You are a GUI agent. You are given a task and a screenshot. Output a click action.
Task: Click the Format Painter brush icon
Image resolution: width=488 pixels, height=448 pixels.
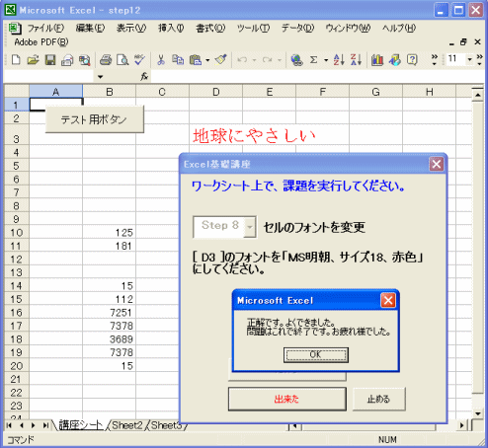pos(221,60)
